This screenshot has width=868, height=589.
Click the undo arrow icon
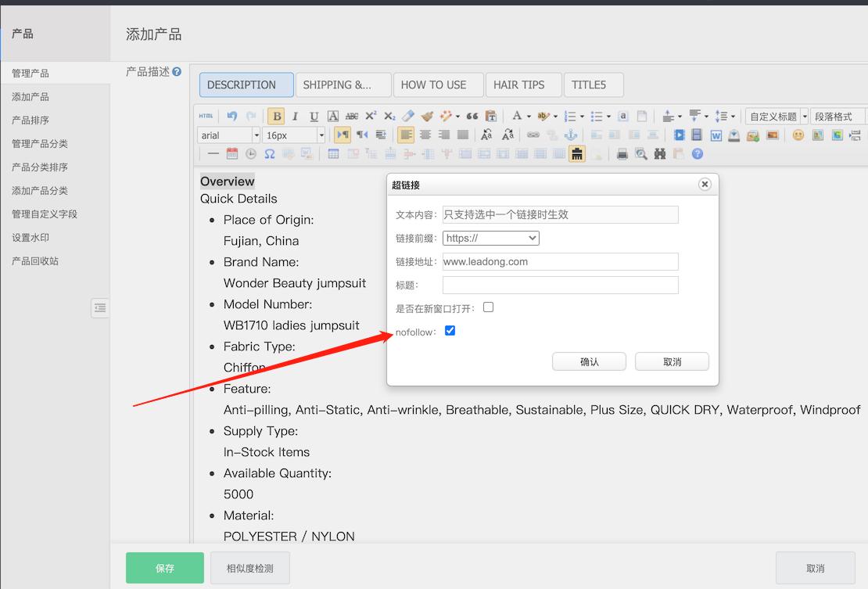tap(231, 117)
